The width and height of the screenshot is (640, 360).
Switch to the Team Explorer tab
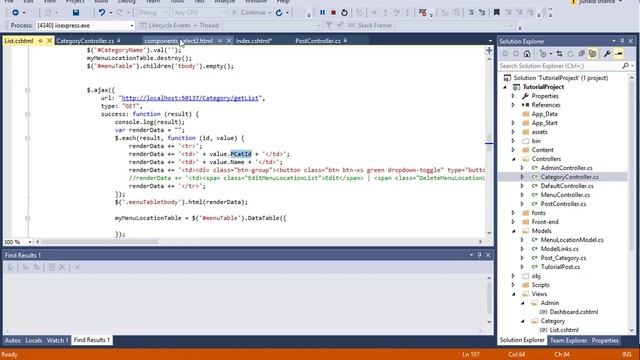[568, 340]
